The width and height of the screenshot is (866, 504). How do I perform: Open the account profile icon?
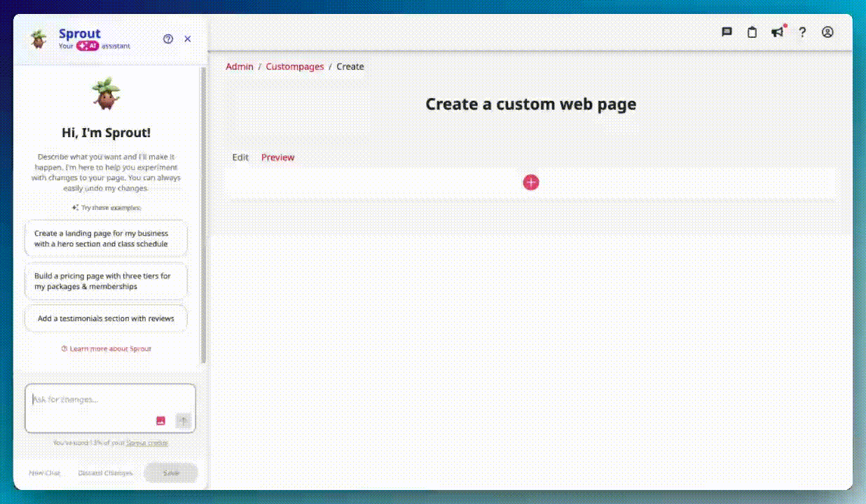pyautogui.click(x=827, y=32)
